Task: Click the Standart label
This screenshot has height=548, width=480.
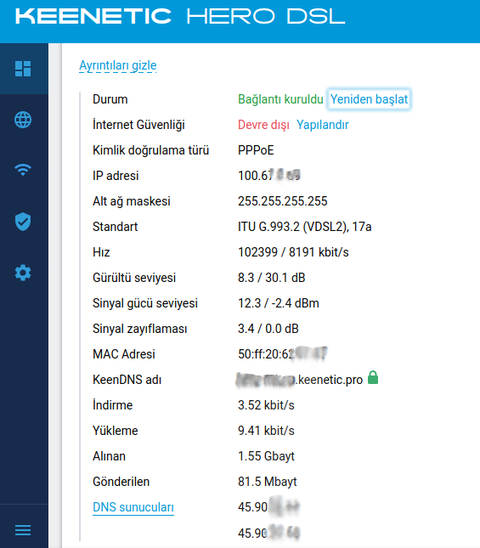Action: point(115,227)
